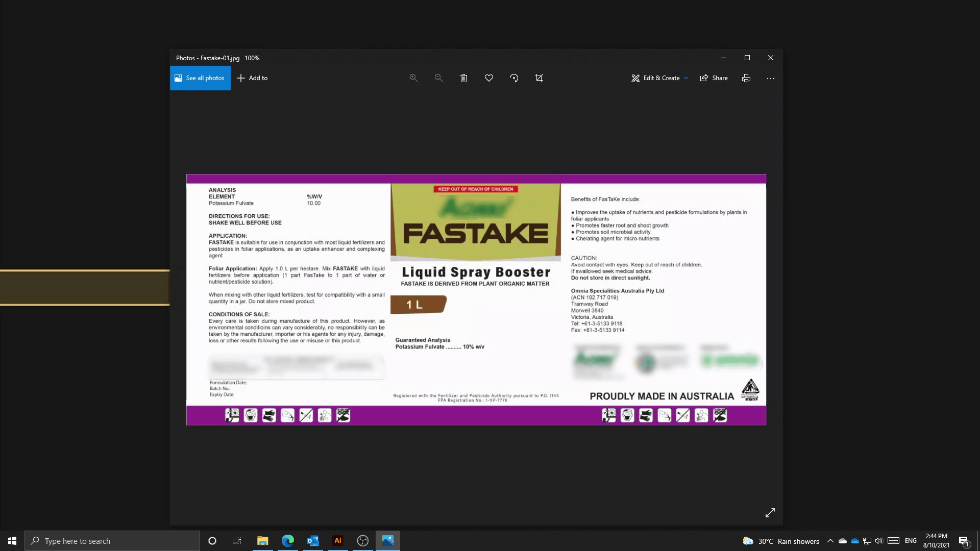The height and width of the screenshot is (551, 980).
Task: Open the Windows Start menu
Action: pos(12,541)
